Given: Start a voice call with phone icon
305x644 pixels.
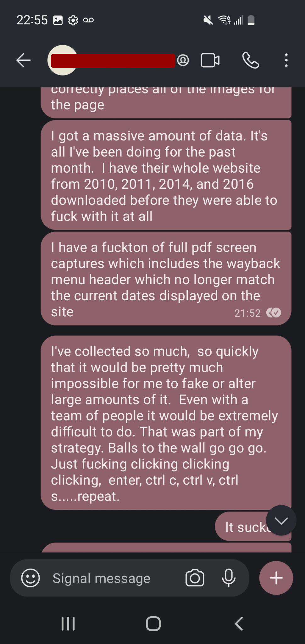Looking at the screenshot, I should (x=251, y=60).
